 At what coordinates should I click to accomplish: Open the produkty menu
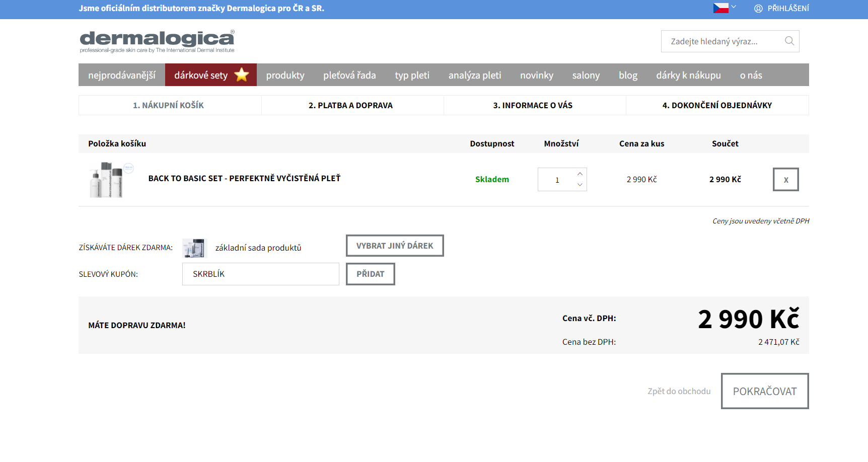pyautogui.click(x=285, y=75)
